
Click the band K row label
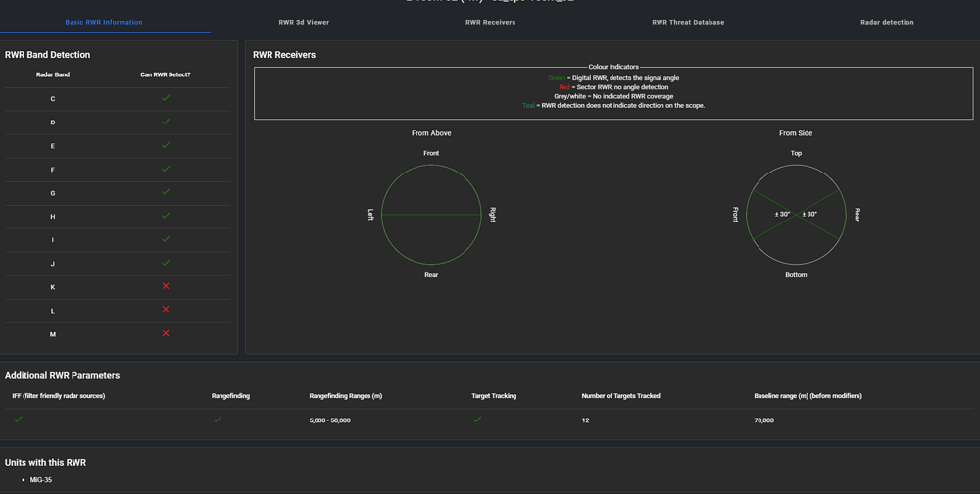coord(53,287)
